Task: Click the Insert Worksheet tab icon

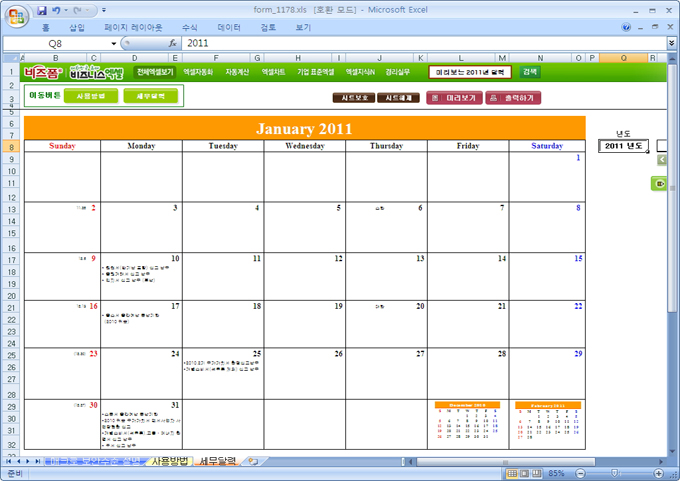Action: [254, 461]
